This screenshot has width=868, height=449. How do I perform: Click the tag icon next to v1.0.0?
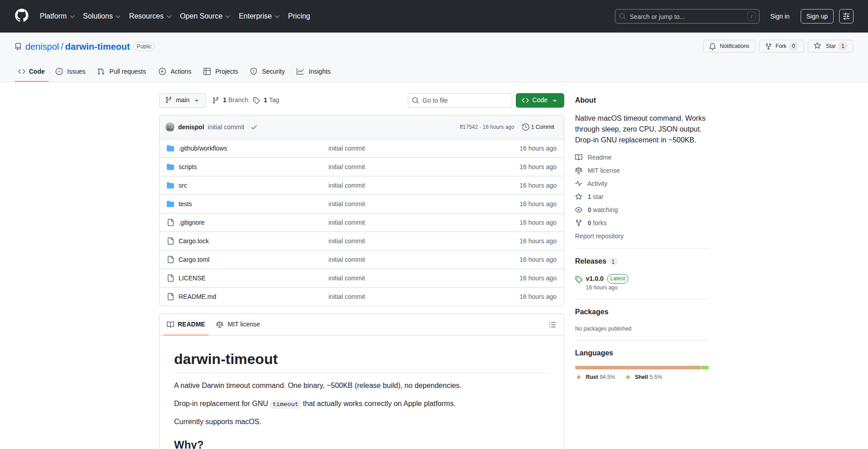[579, 279]
